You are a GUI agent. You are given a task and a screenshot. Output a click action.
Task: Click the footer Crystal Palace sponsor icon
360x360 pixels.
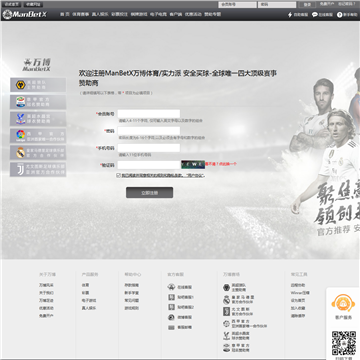(x=227, y=336)
